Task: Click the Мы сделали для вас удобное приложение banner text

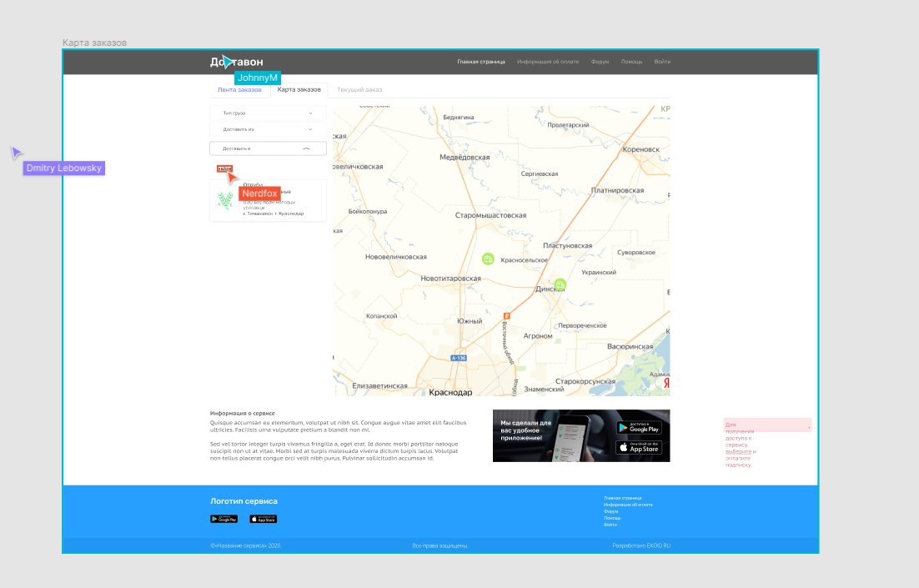Action: click(525, 430)
